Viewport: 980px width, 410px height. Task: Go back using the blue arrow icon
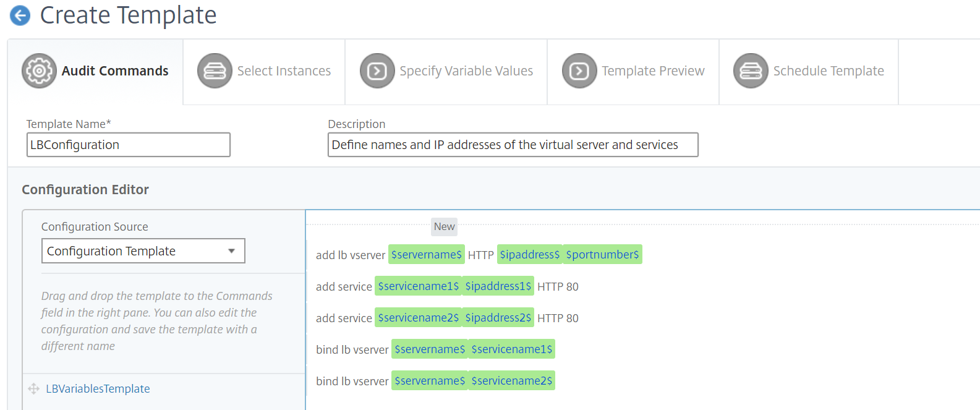pos(20,15)
